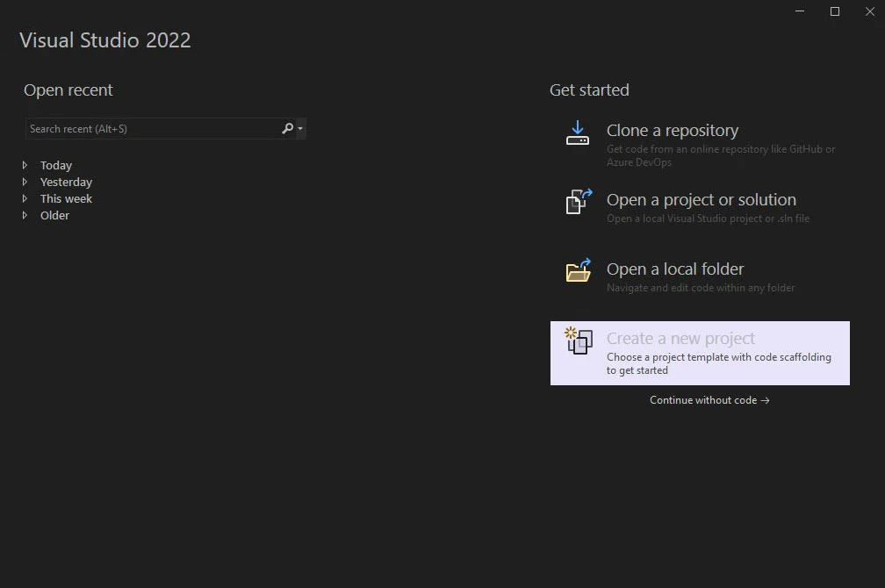This screenshot has width=885, height=588.
Task: Click the Clone a repository download icon
Action: (577, 133)
